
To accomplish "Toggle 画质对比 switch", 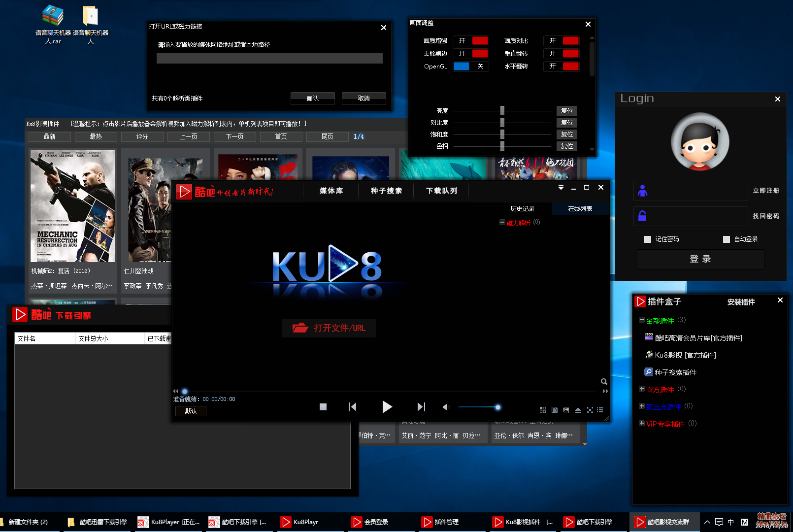I will point(562,41).
